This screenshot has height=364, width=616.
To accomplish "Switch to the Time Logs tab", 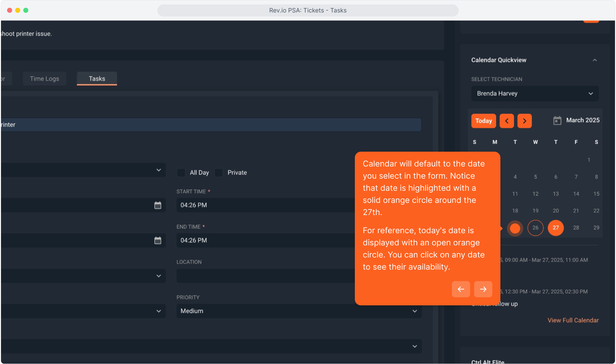I will [x=44, y=79].
